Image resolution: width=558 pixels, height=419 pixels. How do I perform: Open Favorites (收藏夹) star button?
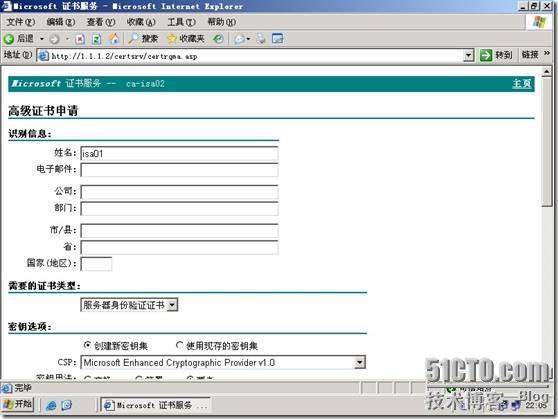coord(186,38)
